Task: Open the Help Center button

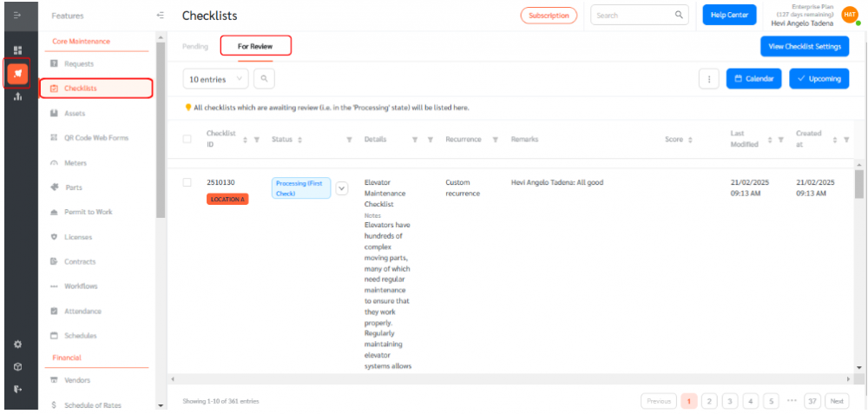Action: tap(730, 15)
